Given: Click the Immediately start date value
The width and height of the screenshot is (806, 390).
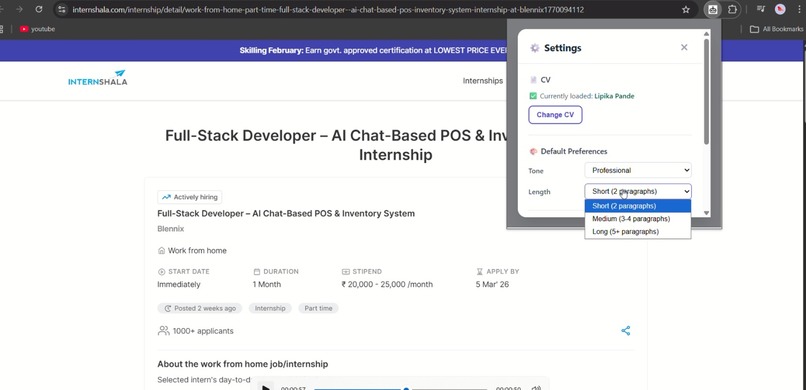Looking at the screenshot, I should [x=179, y=284].
